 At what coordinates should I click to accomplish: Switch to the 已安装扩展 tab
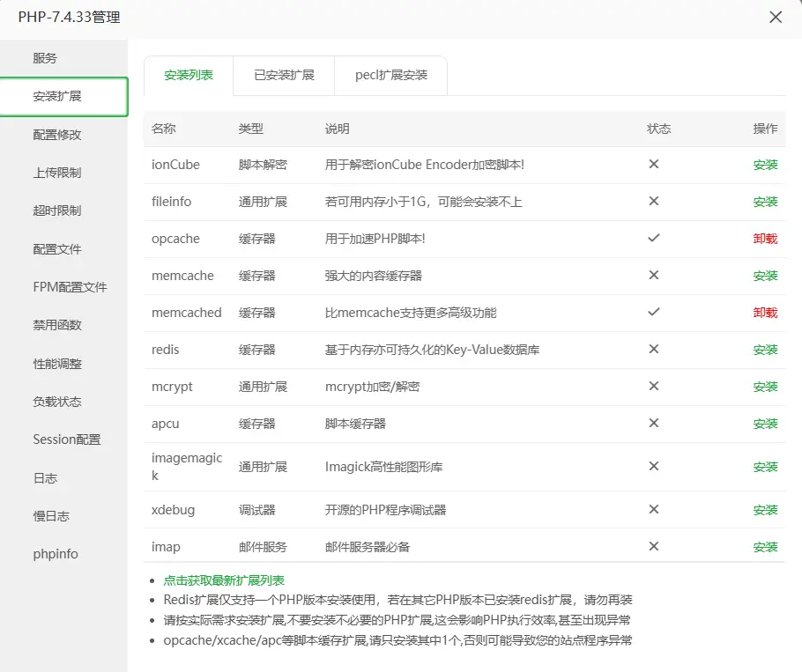click(283, 77)
